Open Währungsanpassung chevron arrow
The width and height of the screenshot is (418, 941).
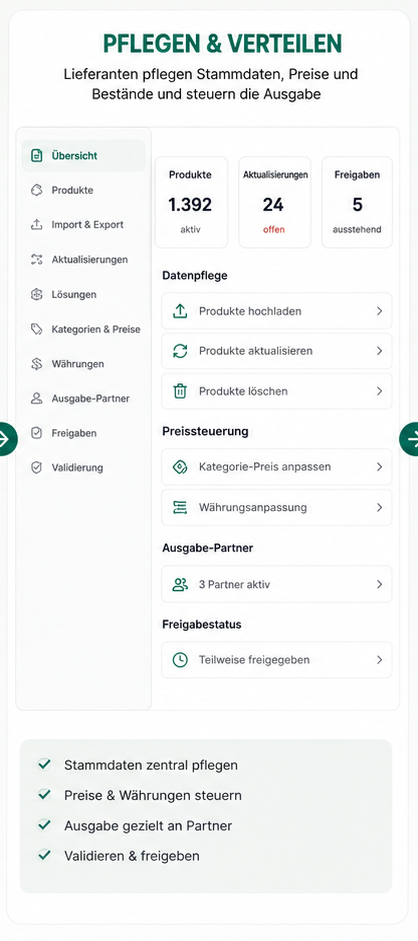tap(379, 508)
